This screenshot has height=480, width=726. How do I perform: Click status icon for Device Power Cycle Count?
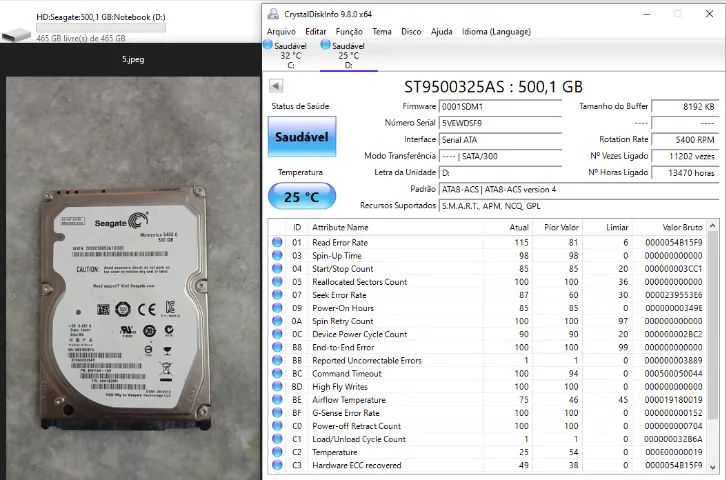277,334
